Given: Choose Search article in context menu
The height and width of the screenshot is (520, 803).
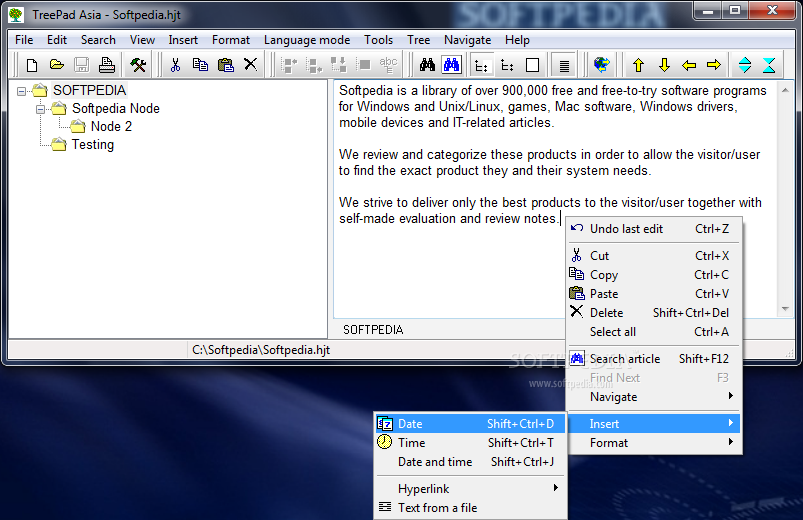Looking at the screenshot, I should tap(654, 359).
